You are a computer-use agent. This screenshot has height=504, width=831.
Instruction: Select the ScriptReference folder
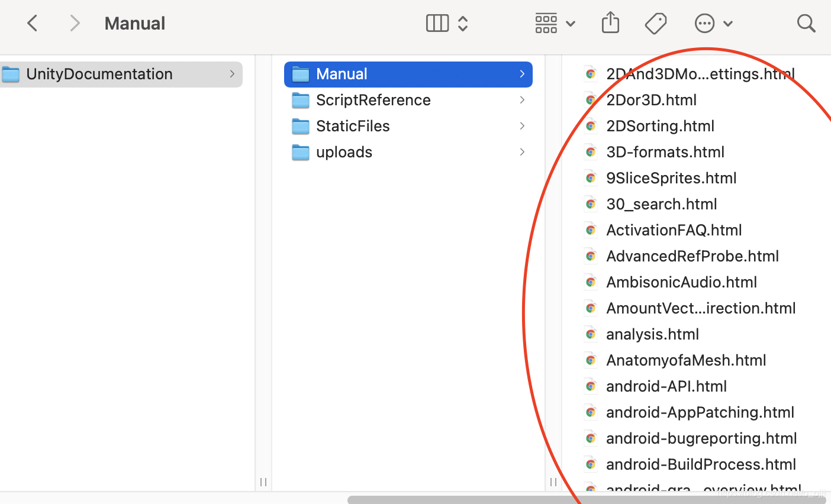point(408,100)
